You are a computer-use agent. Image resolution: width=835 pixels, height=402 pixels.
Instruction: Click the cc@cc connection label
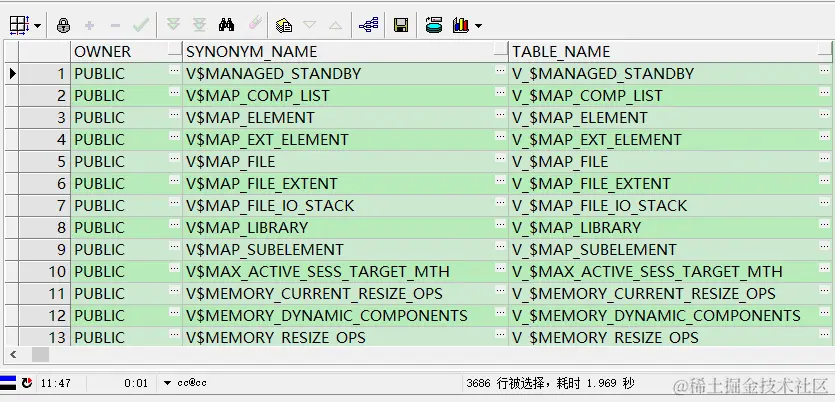pos(192,383)
